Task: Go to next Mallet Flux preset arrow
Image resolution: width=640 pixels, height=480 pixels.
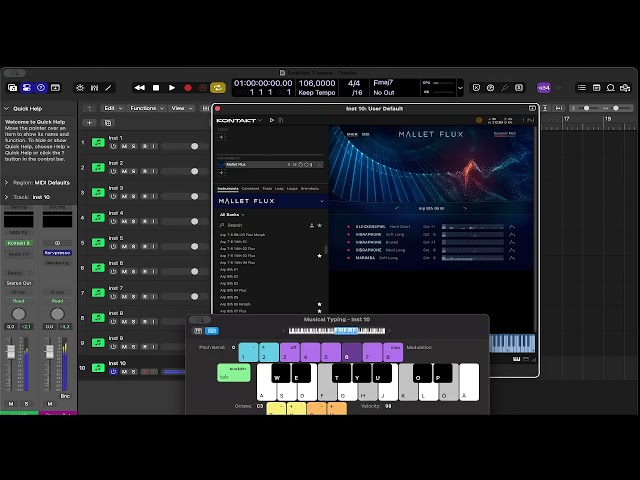Action: [x=464, y=208]
